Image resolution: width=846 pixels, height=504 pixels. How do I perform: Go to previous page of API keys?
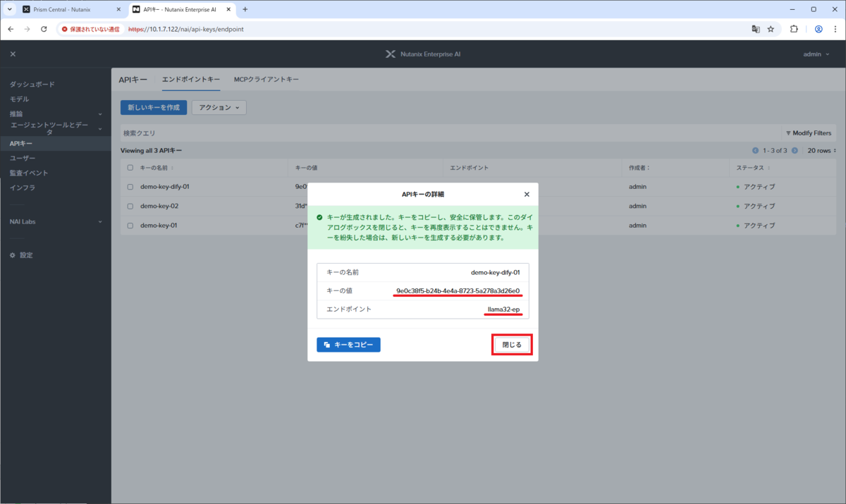(755, 151)
